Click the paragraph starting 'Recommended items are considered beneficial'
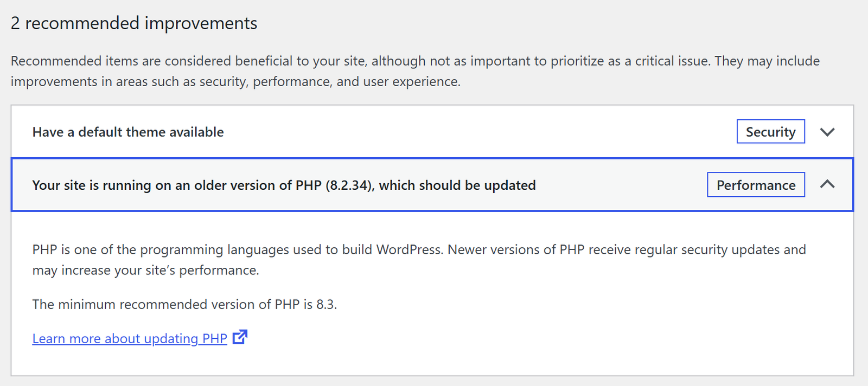Viewport: 868px width, 386px height. 415,71
